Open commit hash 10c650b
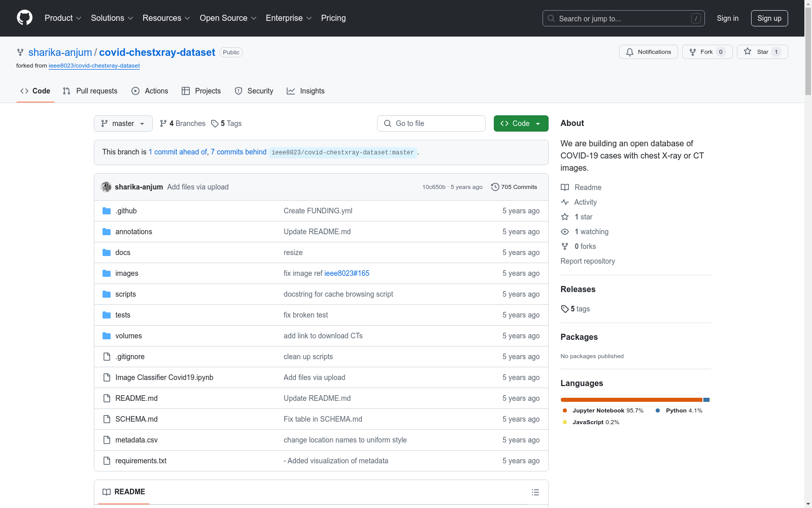The width and height of the screenshot is (812, 508). click(x=434, y=187)
